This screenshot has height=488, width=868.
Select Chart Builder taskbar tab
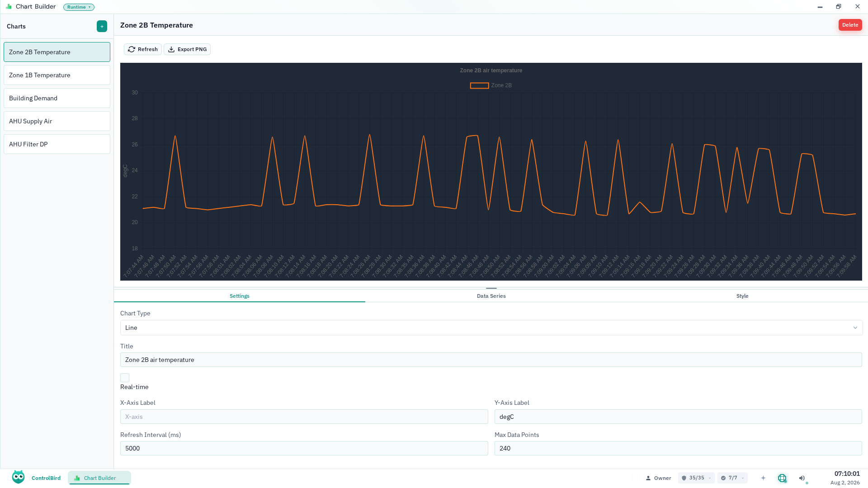pos(99,478)
